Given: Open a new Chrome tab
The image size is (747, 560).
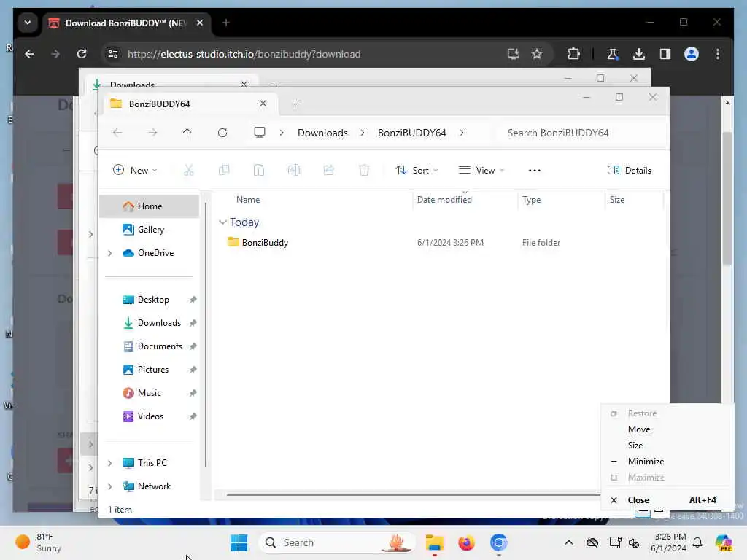Looking at the screenshot, I should coord(226,23).
